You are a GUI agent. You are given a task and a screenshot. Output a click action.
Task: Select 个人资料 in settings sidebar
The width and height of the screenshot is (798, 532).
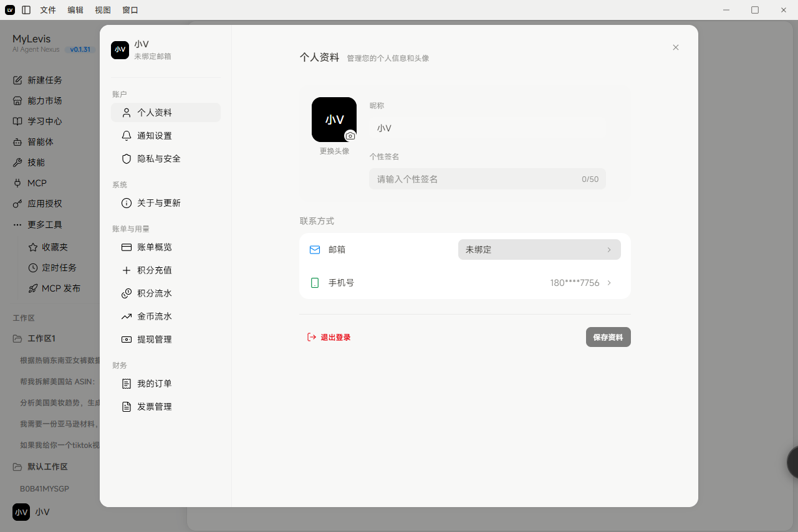click(x=166, y=113)
